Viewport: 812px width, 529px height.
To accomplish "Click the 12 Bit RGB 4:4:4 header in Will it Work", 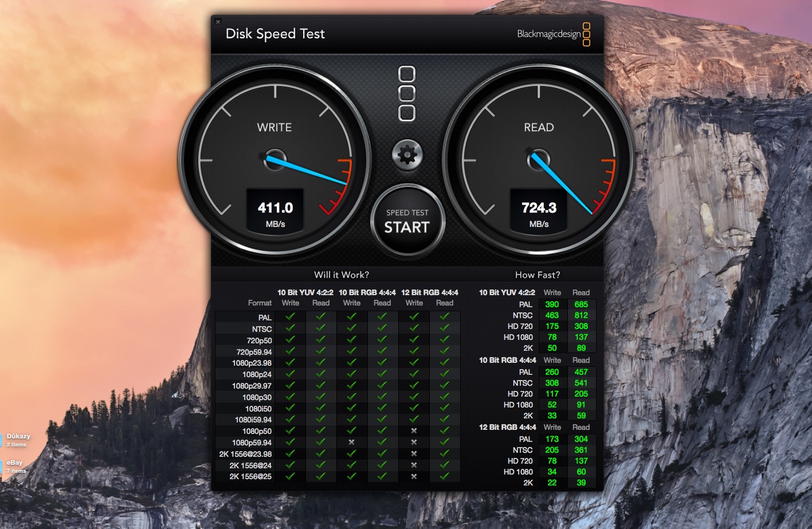I will tap(430, 292).
